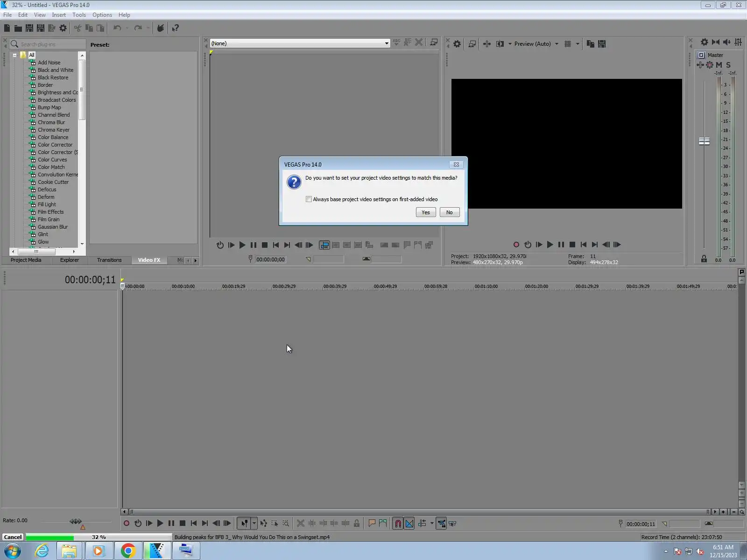Open the Insert menu
This screenshot has width=747, height=560.
[x=59, y=15]
